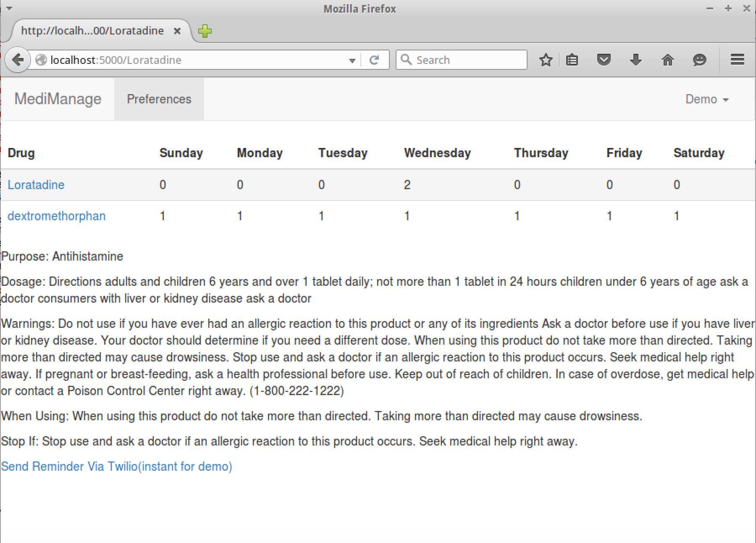Click the globe site identity icon
This screenshot has height=543, width=756.
pos(41,60)
